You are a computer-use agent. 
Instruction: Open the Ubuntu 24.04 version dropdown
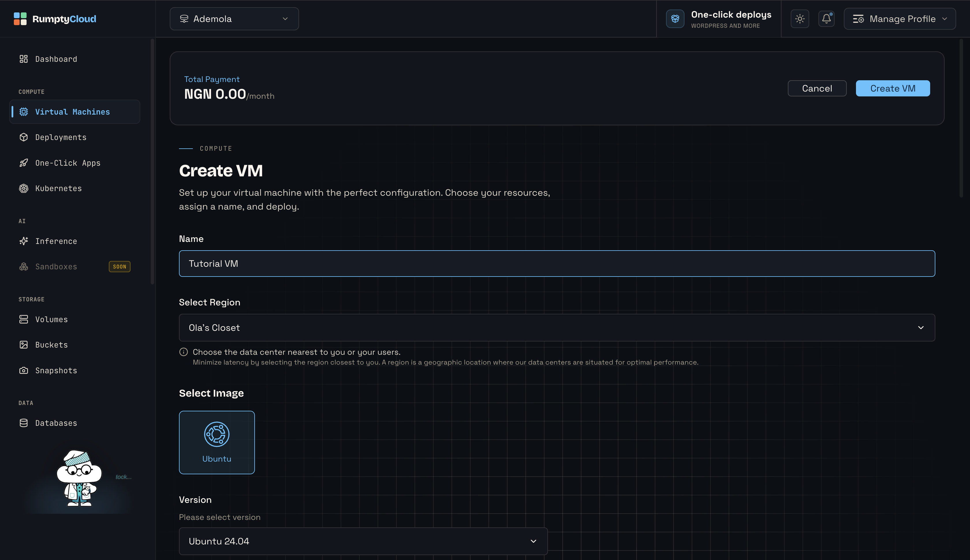coord(363,541)
